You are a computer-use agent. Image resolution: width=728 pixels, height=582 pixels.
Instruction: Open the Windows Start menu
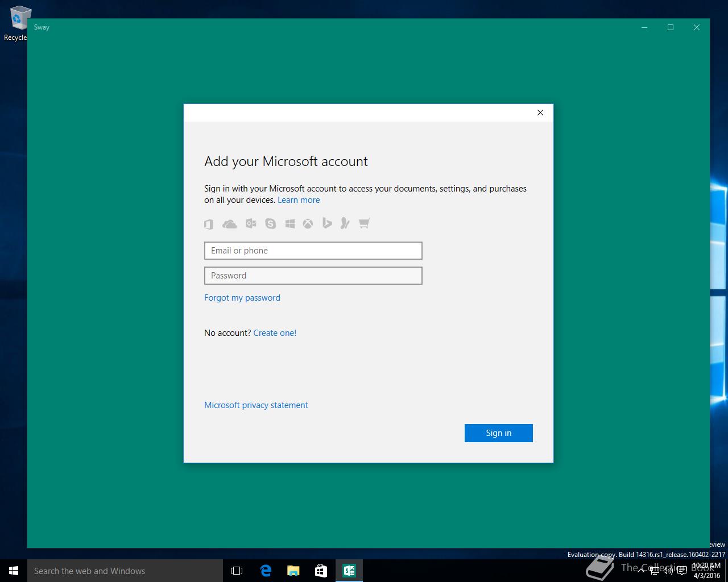(14, 571)
